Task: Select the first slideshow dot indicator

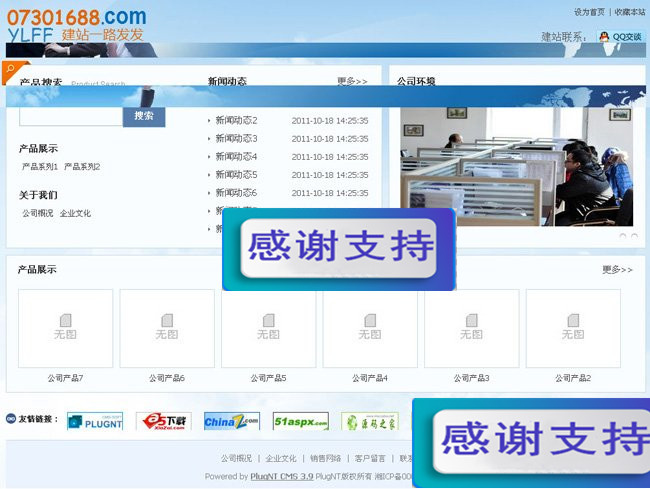Action: 623,236
